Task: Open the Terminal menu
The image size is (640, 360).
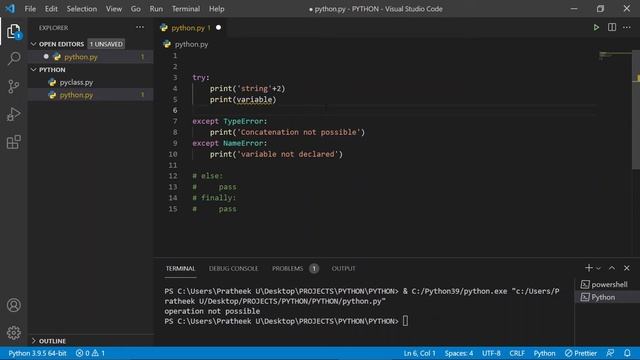Action: pyautogui.click(x=186, y=9)
